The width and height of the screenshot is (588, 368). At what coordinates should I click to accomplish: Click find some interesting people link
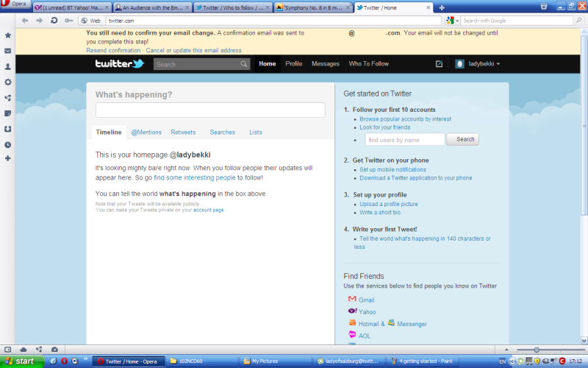pyautogui.click(x=195, y=177)
